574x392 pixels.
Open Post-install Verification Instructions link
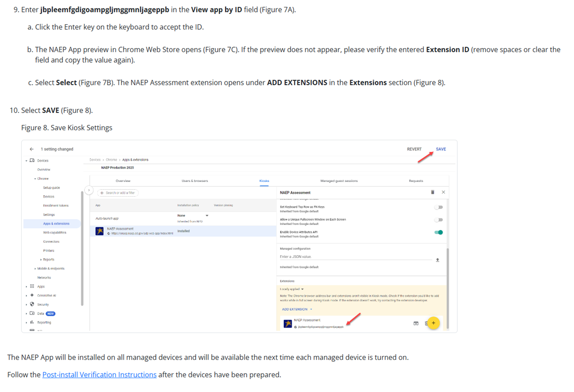(100, 375)
